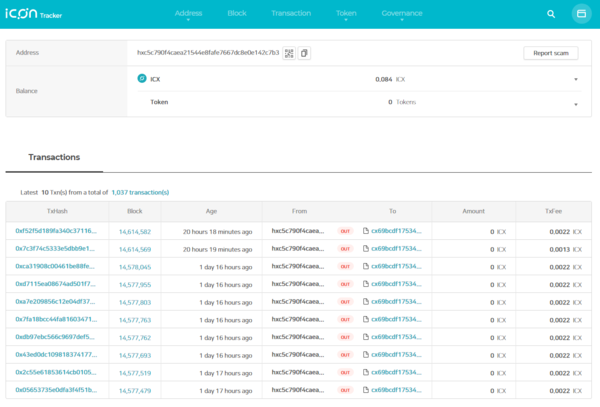Open block 14,577,519

pos(135,373)
